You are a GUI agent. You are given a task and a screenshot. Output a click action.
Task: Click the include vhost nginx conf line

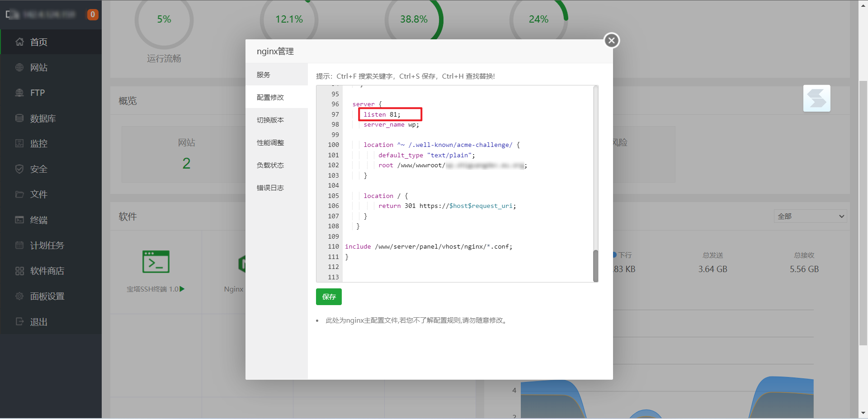pos(429,246)
